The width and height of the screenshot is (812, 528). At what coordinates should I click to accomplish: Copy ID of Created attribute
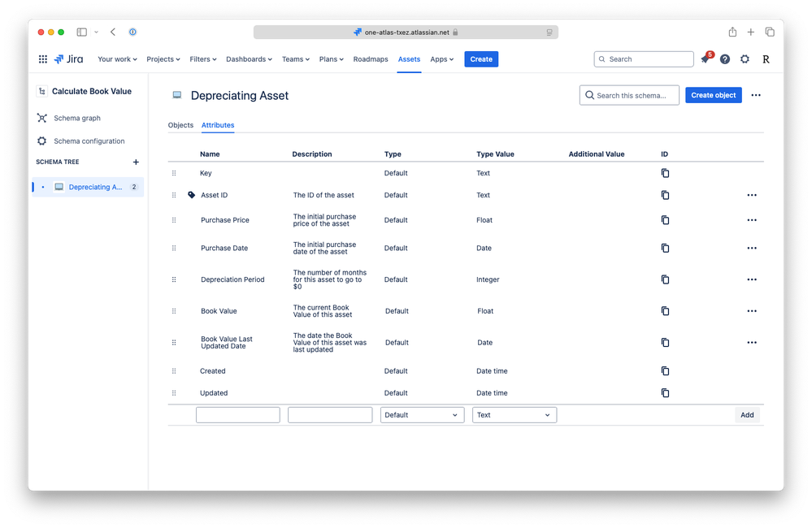[x=666, y=371]
